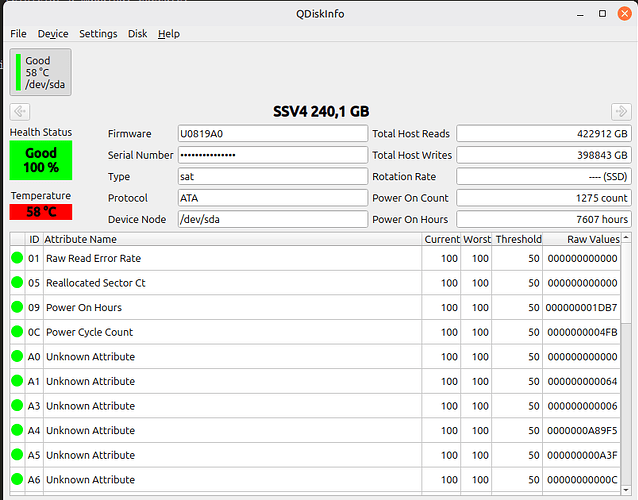This screenshot has height=500, width=638.
Task: Click Power On Hours value 7607 hours
Action: [544, 219]
